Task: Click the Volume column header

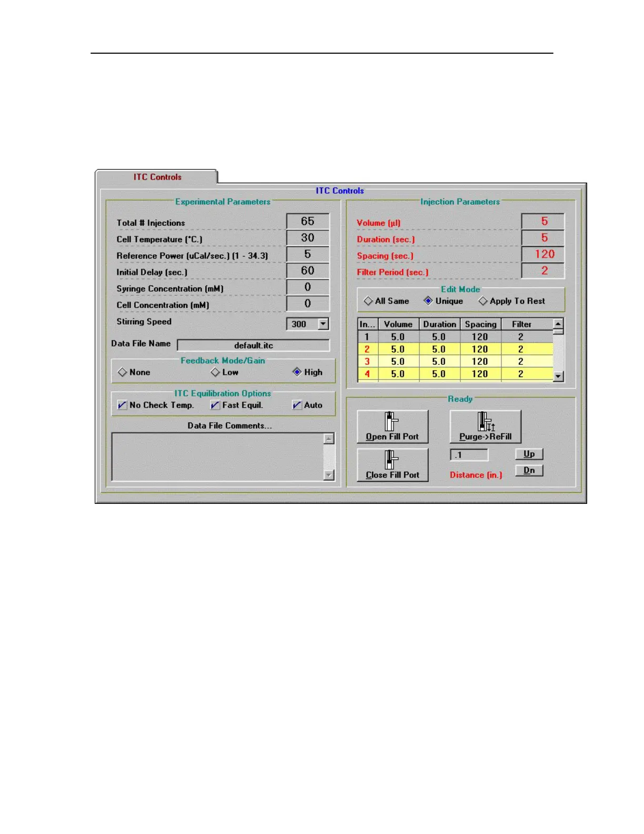Action: click(398, 324)
